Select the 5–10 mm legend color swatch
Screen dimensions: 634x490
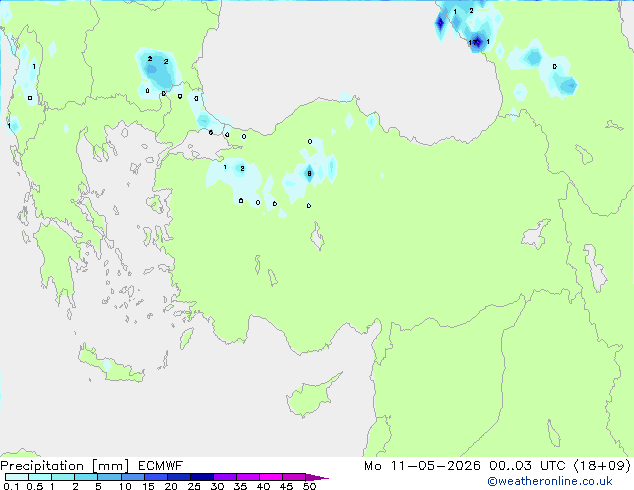(109, 477)
